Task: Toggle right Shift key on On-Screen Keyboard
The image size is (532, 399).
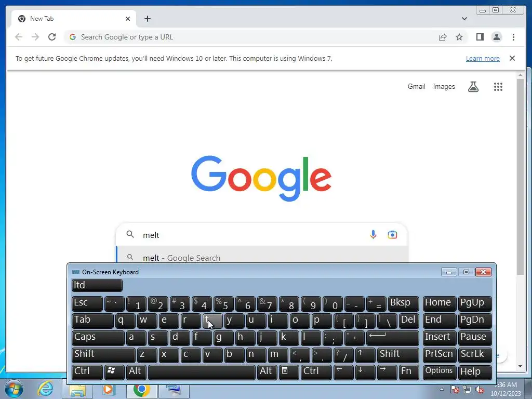Action: coord(398,355)
